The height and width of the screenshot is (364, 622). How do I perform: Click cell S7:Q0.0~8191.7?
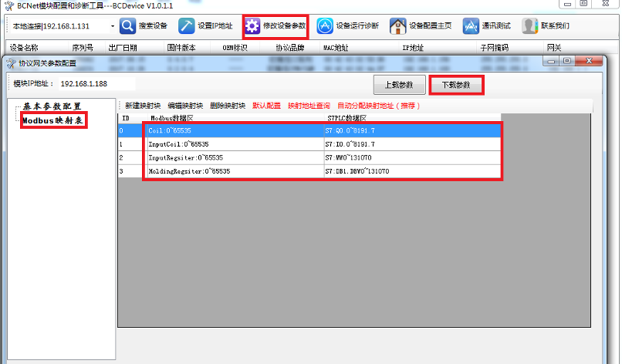tap(413, 130)
